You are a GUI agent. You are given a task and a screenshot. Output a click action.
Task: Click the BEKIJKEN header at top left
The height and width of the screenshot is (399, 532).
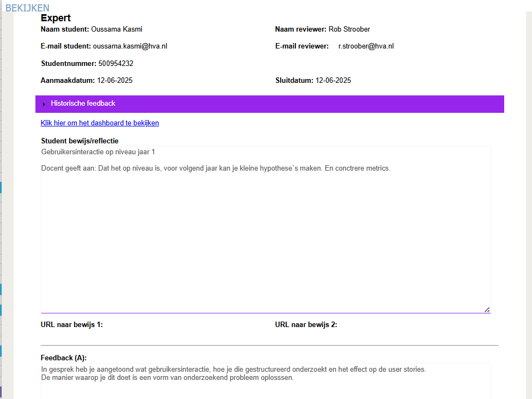[27, 8]
